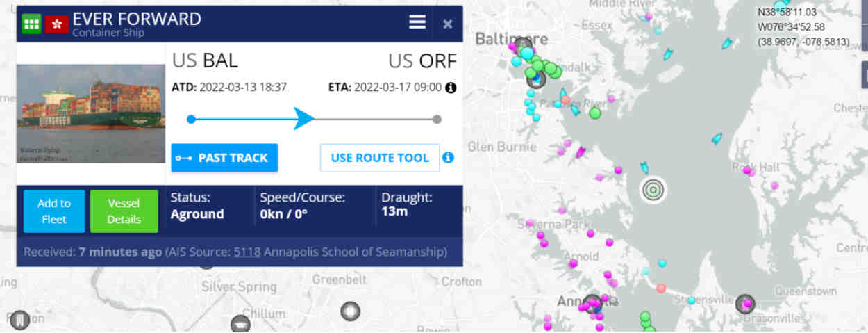
Task: Click the green grid icon beside vessel name
Action: click(x=31, y=24)
